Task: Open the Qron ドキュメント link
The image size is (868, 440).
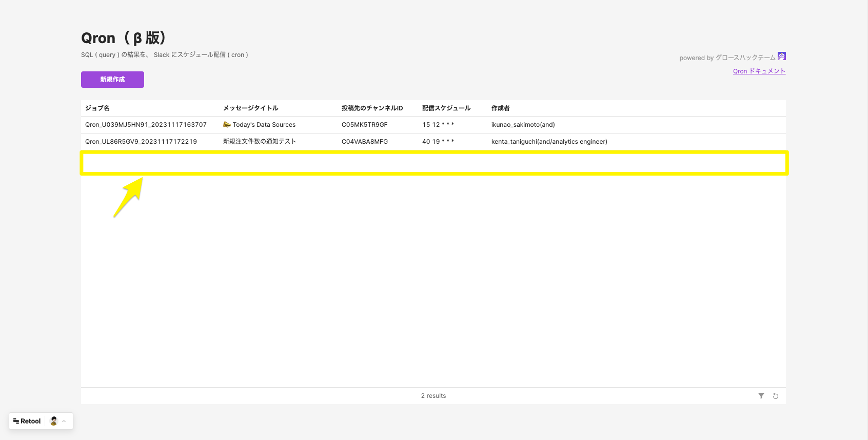Action: point(759,71)
